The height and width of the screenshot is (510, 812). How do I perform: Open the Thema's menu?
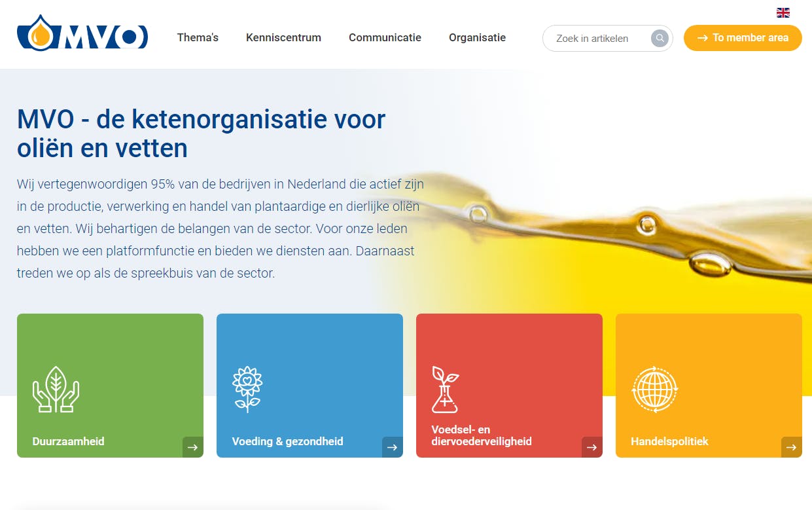(x=198, y=38)
